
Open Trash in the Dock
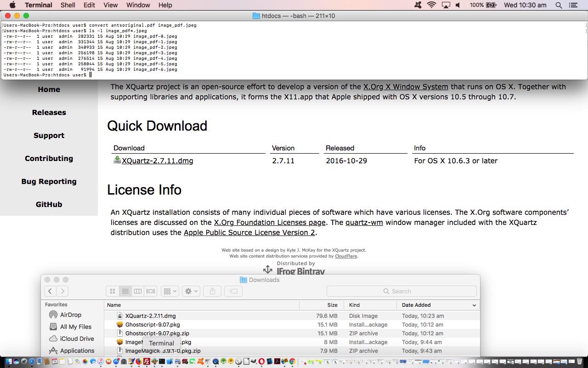coord(580,362)
